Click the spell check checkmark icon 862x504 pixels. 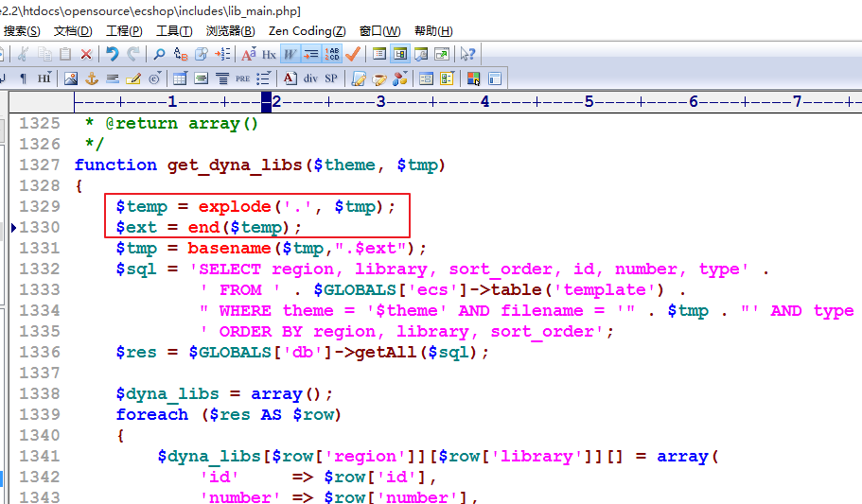353,54
